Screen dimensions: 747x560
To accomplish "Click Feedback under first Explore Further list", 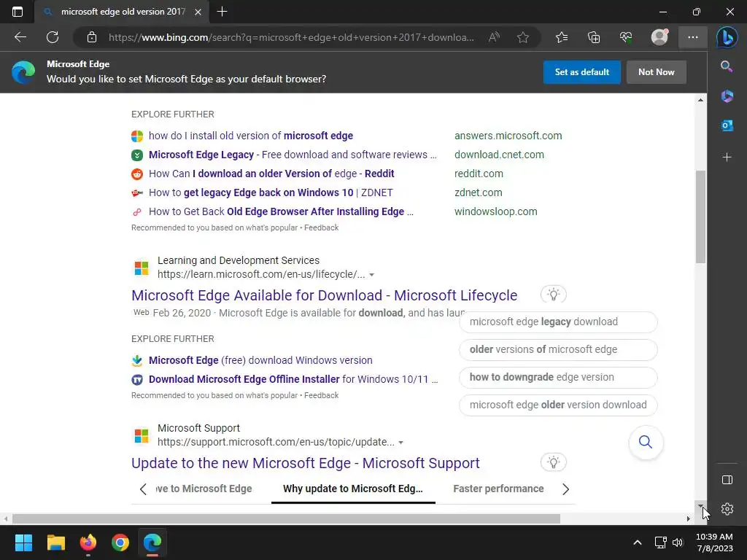I will 321,227.
